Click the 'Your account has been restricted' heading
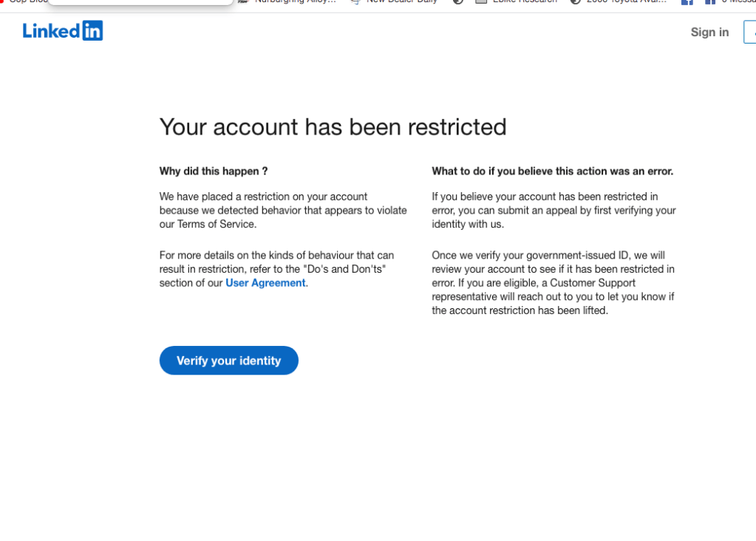Screen dimensions: 756x541 coord(333,127)
